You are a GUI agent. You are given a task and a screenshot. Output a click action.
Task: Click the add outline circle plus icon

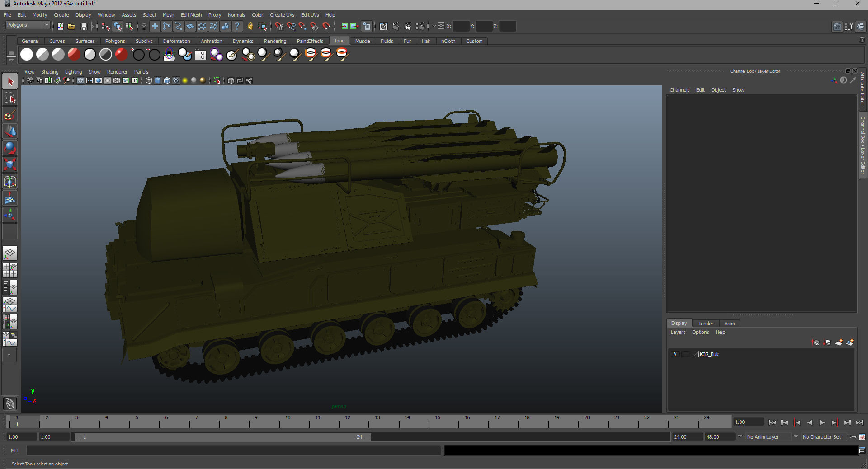click(x=138, y=54)
